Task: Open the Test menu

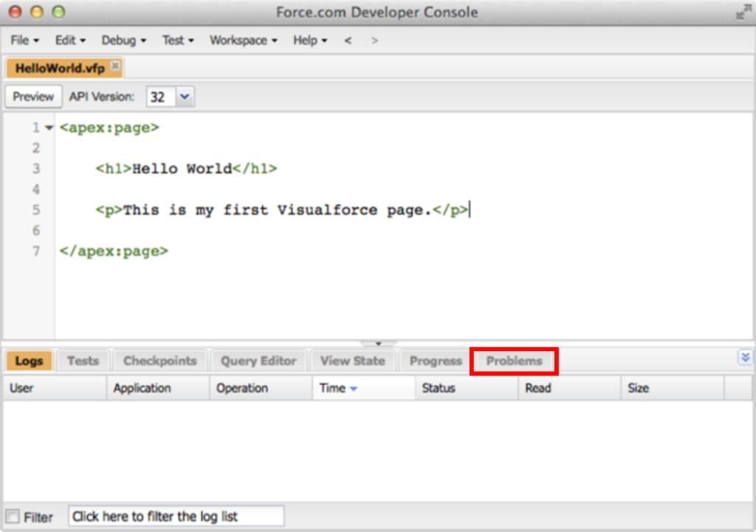Action: click(177, 41)
